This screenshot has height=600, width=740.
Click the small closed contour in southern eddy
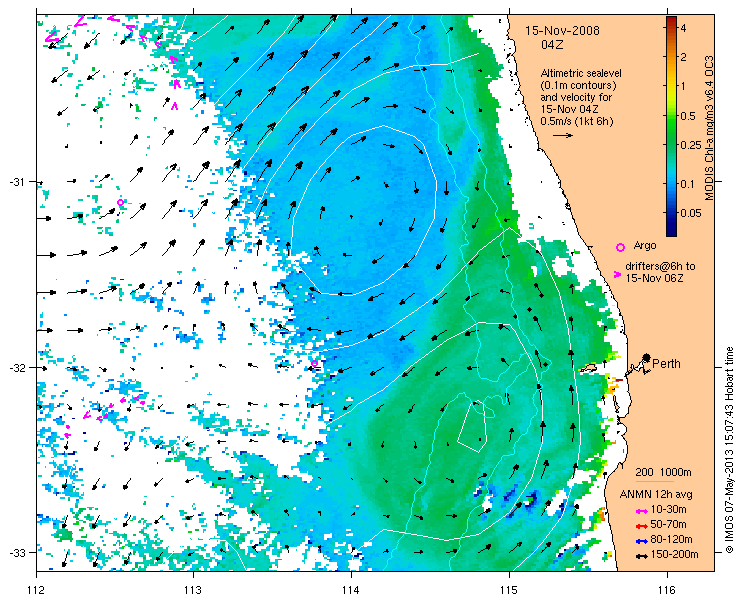pos(472,426)
